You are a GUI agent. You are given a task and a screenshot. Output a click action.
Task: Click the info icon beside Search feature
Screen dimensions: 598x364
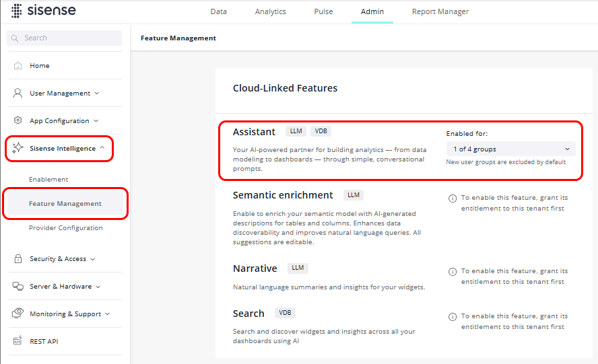(x=453, y=317)
